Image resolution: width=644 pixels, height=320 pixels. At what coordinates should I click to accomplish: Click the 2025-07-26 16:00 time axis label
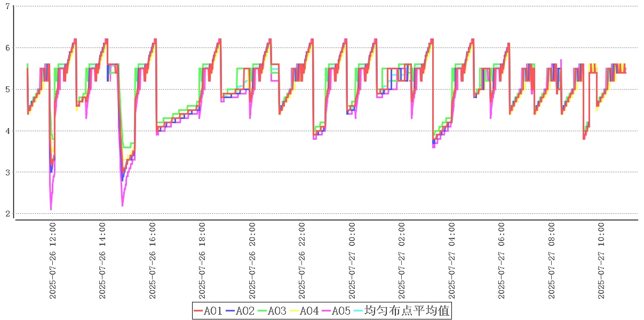click(153, 261)
